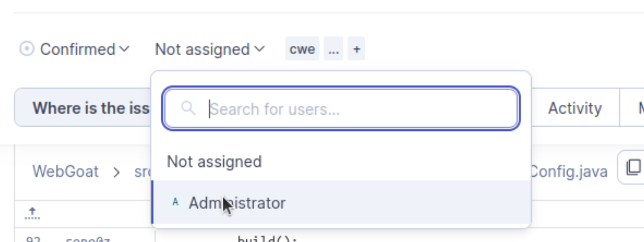The width and height of the screenshot is (644, 242).
Task: Collapse the Not assigned assignee dropdown
Action: point(210,49)
